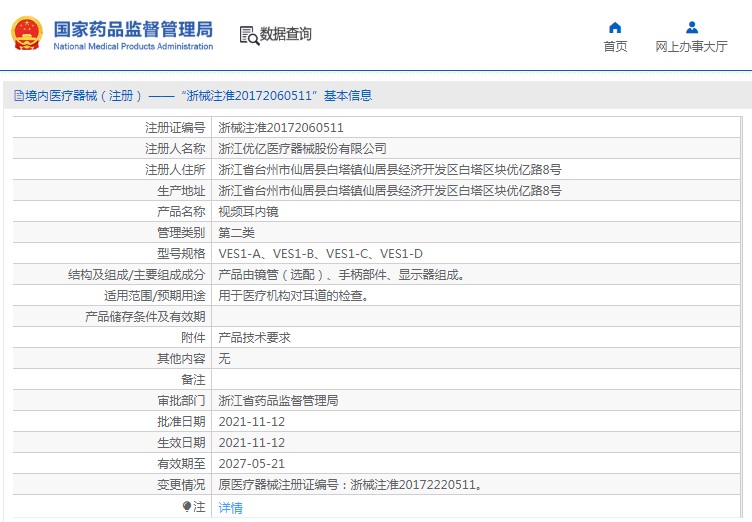
Task: Click the 数据查询 heading text
Action: [286, 35]
